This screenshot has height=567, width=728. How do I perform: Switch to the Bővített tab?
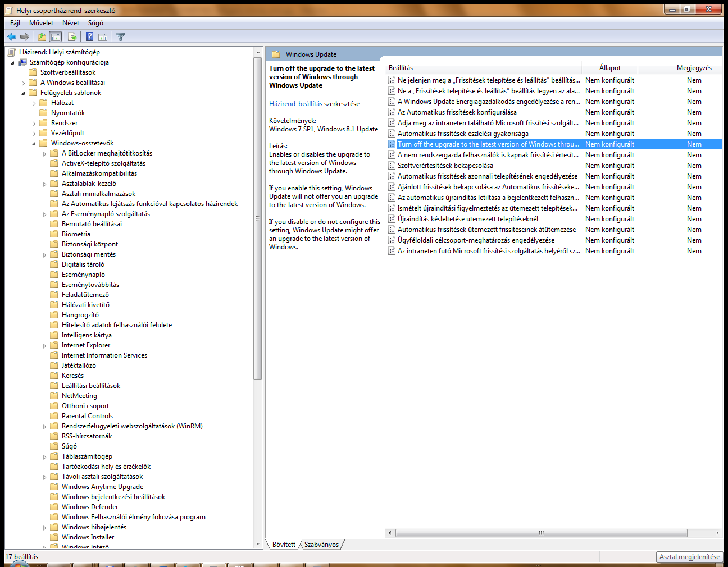tap(284, 545)
